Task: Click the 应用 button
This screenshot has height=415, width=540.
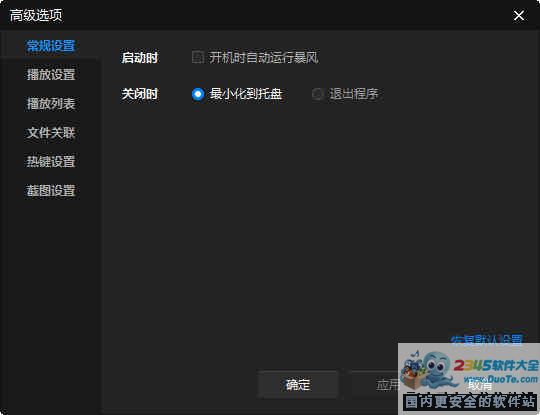Action: point(389,385)
